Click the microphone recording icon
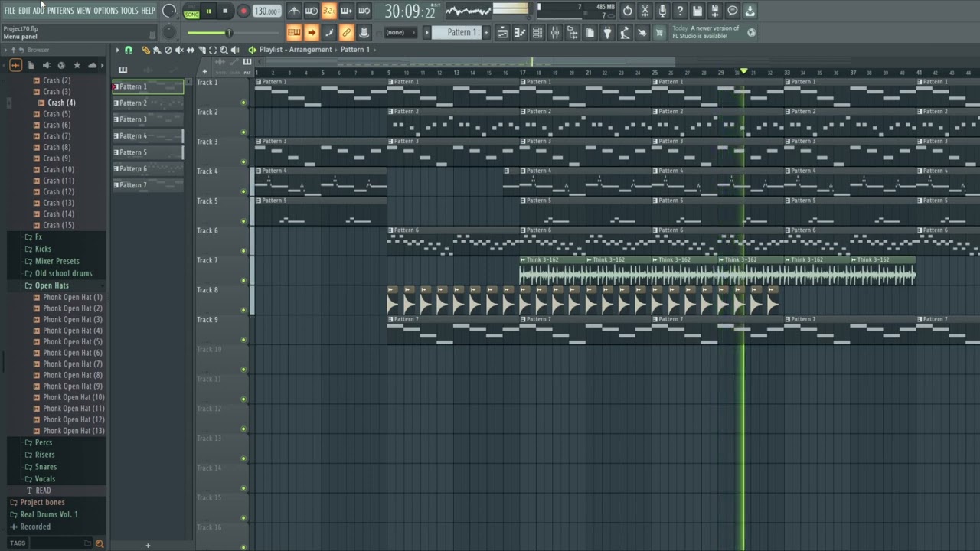Screen dimensions: 980x551 (662, 11)
